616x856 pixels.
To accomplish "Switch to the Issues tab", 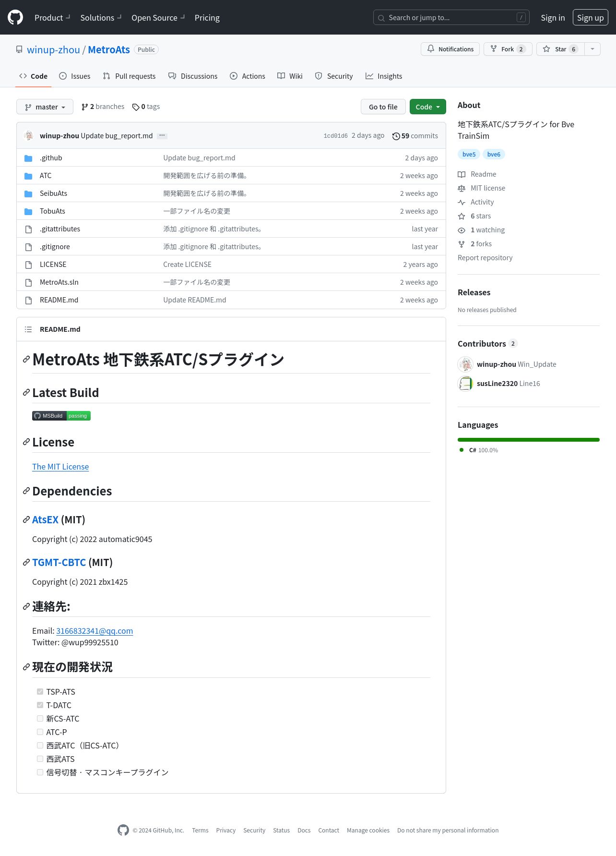I will point(75,76).
